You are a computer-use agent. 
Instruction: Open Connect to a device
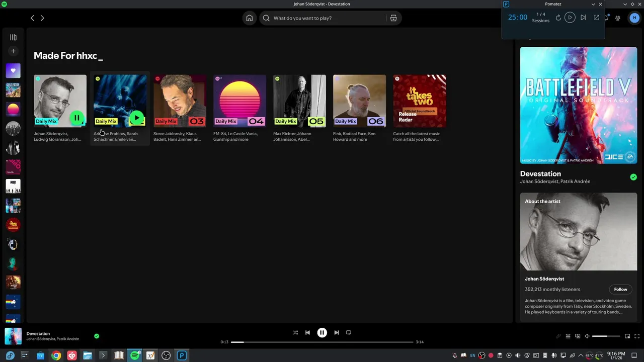[x=578, y=336]
